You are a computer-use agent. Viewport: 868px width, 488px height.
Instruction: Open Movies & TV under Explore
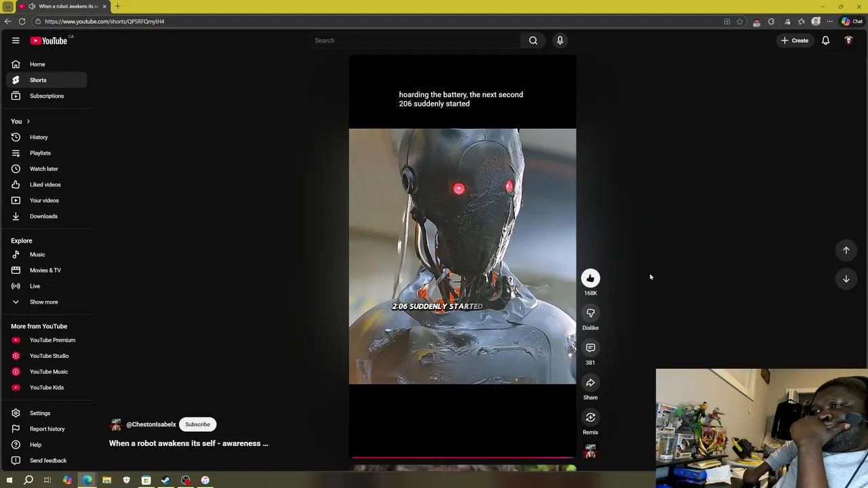pos(47,270)
